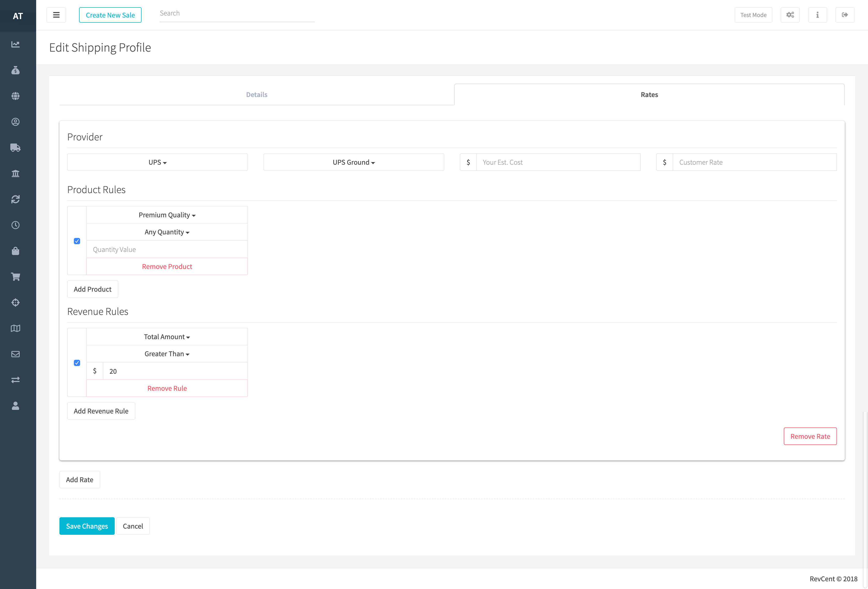This screenshot has width=868, height=589.
Task: Open the Greater Than comparison dropdown
Action: [x=167, y=354]
